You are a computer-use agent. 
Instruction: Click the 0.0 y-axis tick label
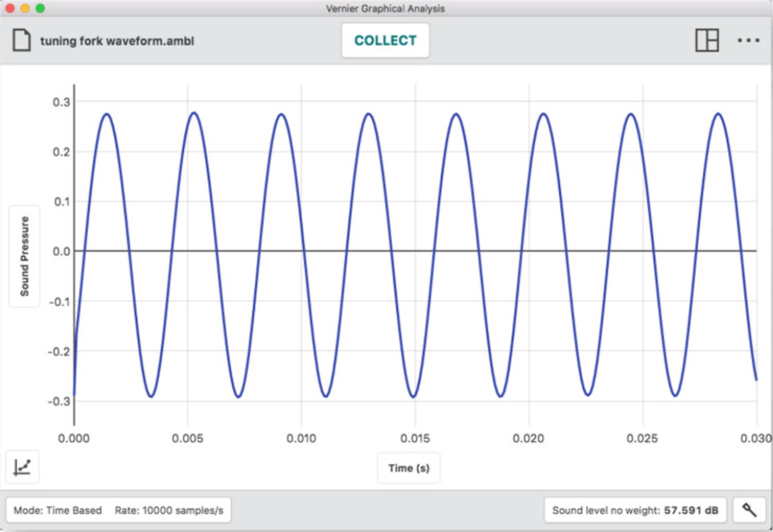[61, 252]
